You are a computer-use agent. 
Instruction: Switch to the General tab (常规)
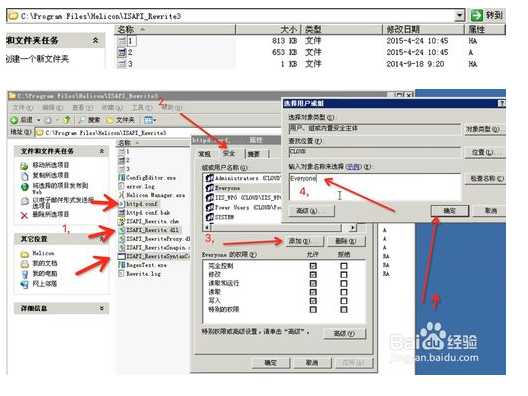(205, 154)
